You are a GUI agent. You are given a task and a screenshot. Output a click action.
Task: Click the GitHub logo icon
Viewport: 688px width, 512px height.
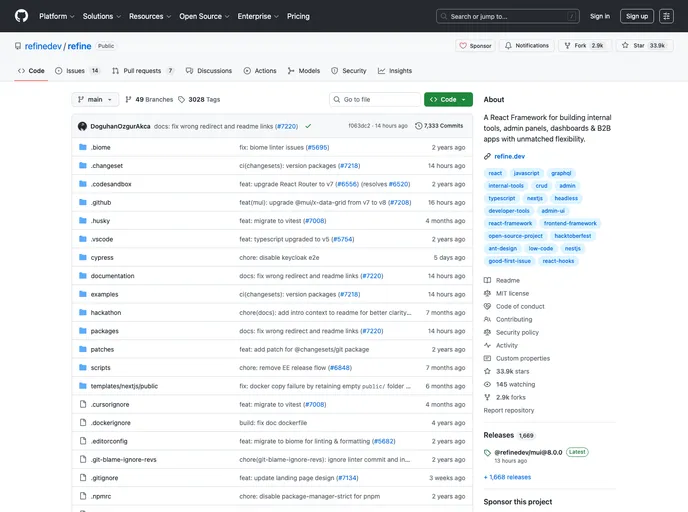coord(21,16)
